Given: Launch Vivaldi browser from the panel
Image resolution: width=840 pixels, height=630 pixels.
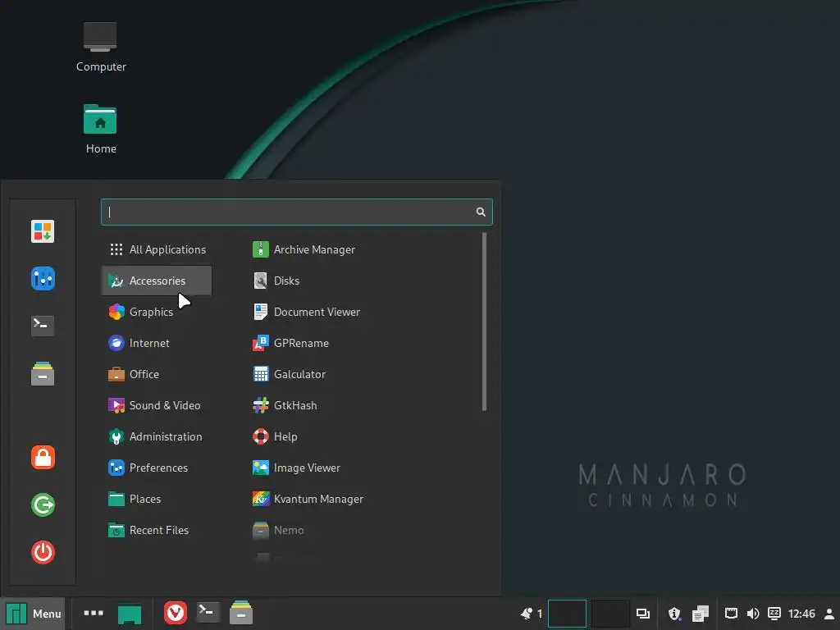Looking at the screenshot, I should point(176,614).
